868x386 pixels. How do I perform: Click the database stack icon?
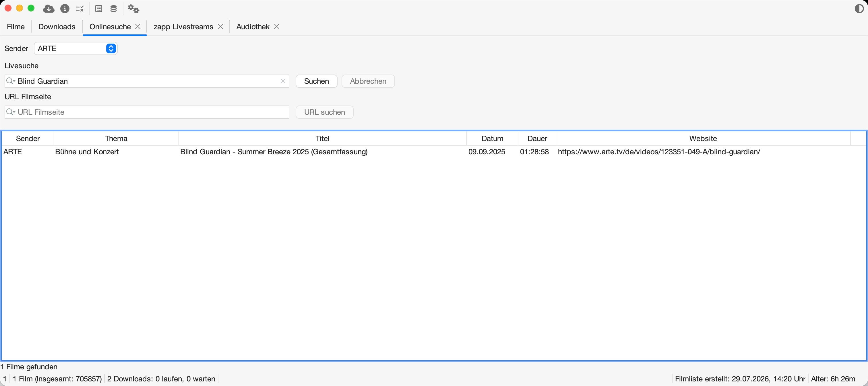point(114,9)
